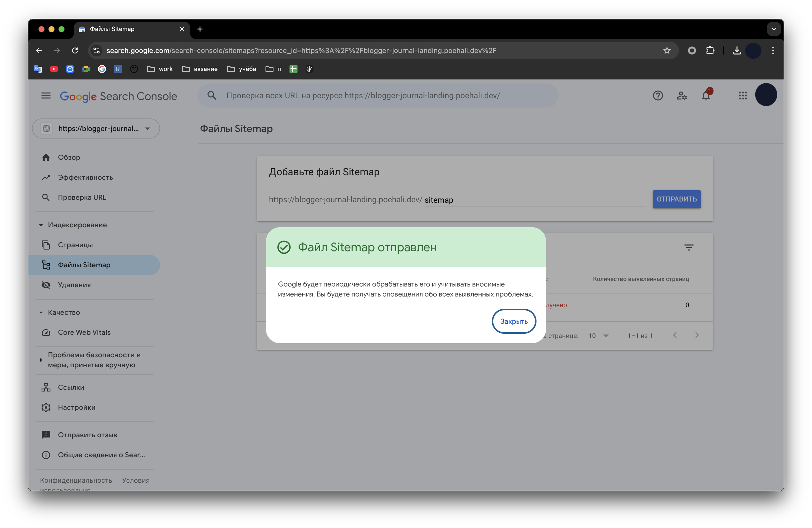Click the Удаления eye-slash icon
The image size is (812, 528).
click(x=46, y=285)
